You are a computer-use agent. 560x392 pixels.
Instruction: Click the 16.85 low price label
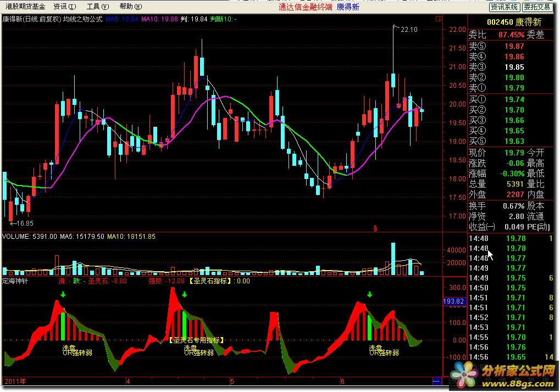point(25,223)
